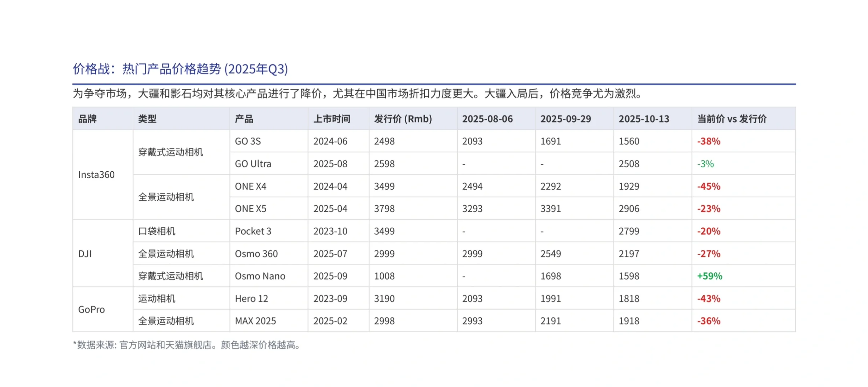Click the 类型 column header
The image size is (868, 387).
tap(147, 119)
